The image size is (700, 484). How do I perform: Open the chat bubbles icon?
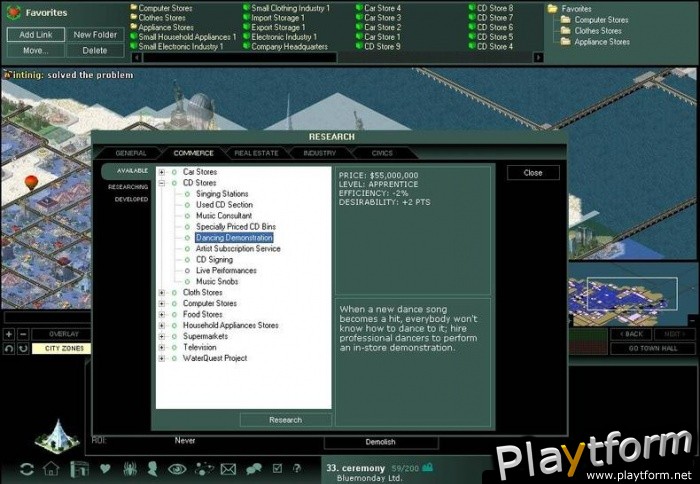tap(254, 469)
